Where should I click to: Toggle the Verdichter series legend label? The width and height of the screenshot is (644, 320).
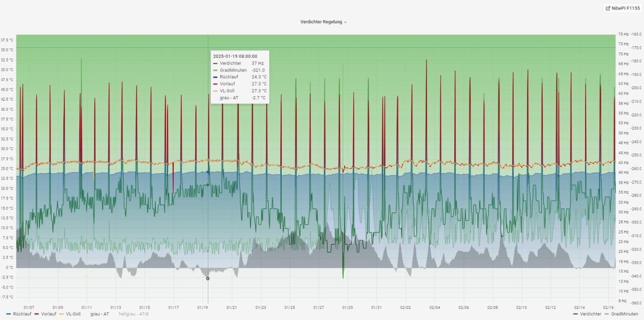591,314
